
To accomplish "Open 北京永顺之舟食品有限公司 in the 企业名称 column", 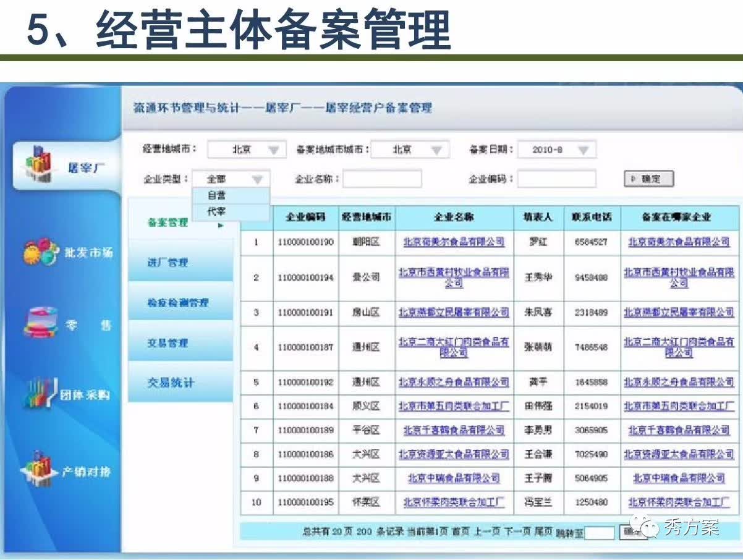I will tap(454, 383).
